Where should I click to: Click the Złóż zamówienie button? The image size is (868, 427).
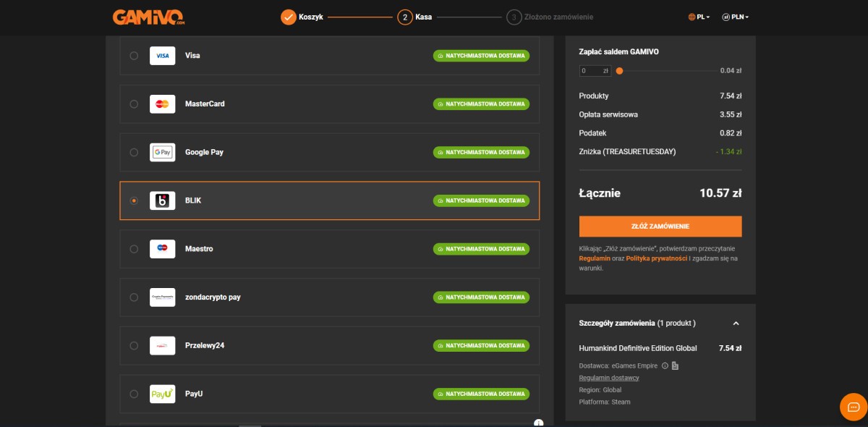pyautogui.click(x=660, y=227)
